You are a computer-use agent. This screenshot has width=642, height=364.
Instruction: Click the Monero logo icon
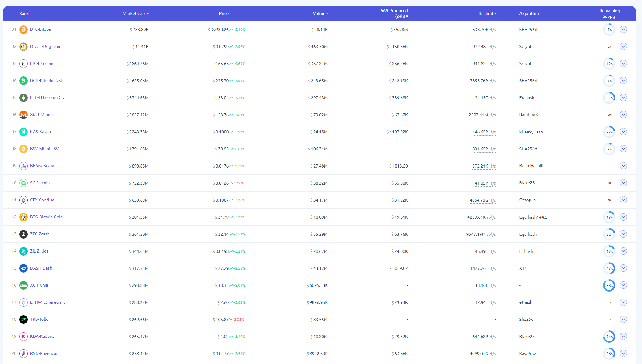(23, 115)
